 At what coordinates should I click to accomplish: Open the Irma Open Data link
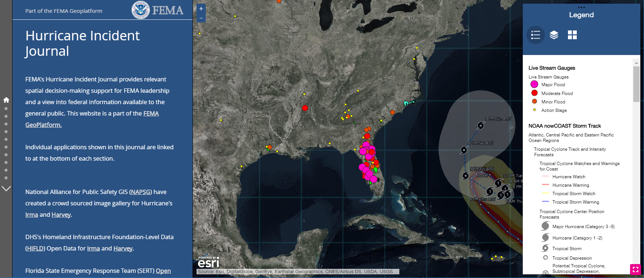point(93,248)
